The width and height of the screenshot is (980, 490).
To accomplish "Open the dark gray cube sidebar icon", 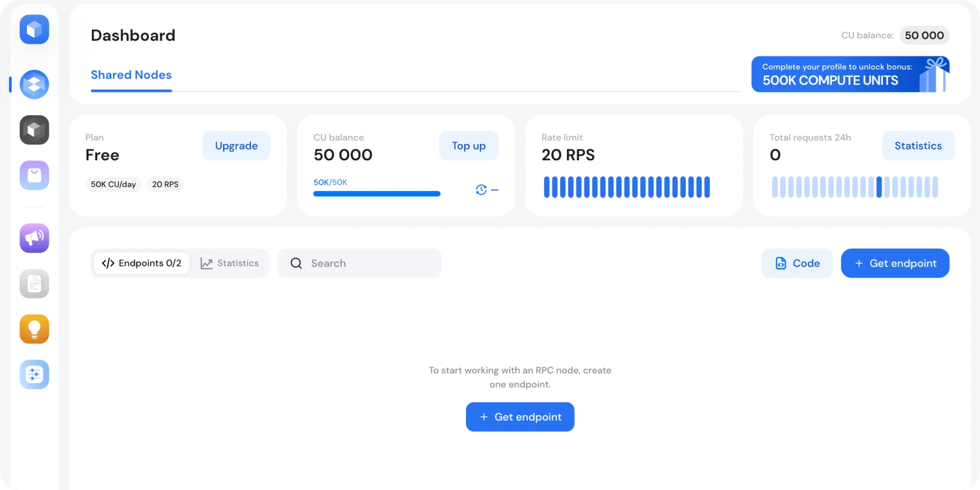I will click(34, 130).
